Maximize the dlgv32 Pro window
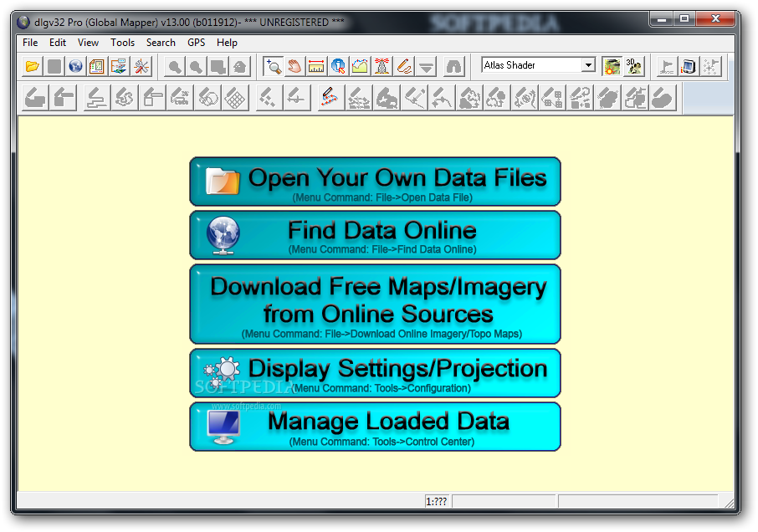 (684, 19)
